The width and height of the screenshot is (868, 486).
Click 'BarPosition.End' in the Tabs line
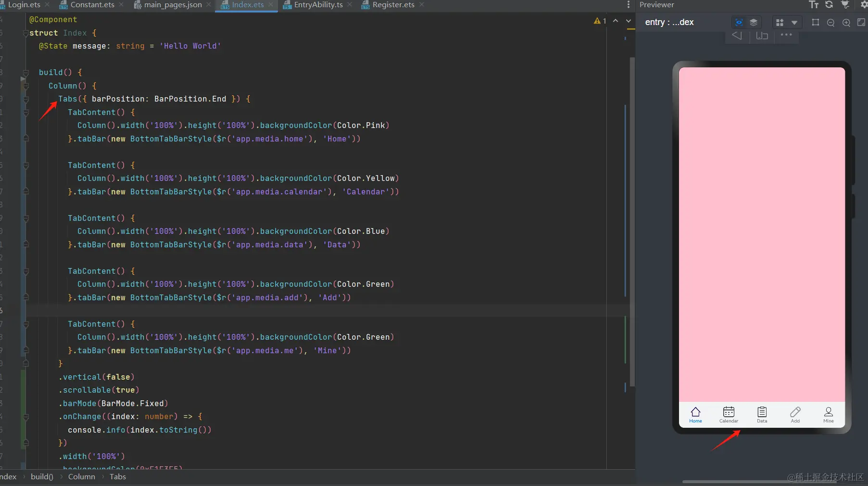190,99
